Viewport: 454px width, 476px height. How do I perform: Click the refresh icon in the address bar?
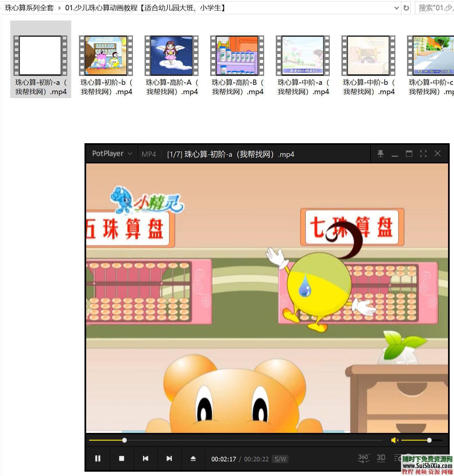(x=407, y=7)
